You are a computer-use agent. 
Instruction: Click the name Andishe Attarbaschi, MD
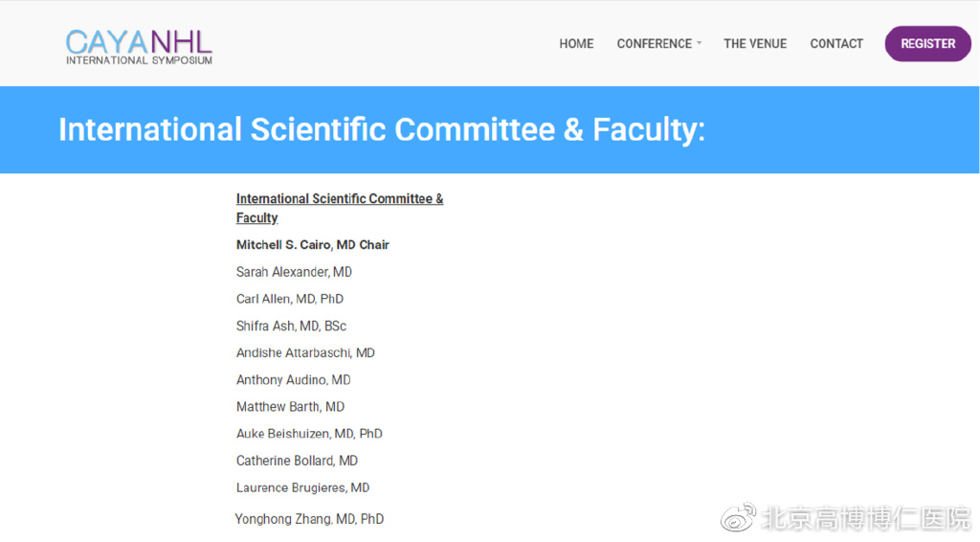pyautogui.click(x=305, y=352)
